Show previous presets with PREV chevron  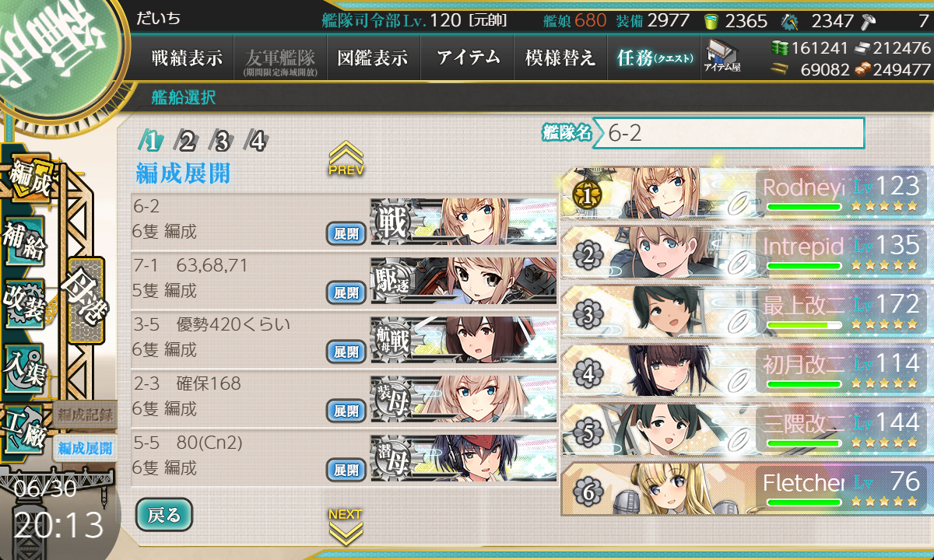pyautogui.click(x=346, y=158)
